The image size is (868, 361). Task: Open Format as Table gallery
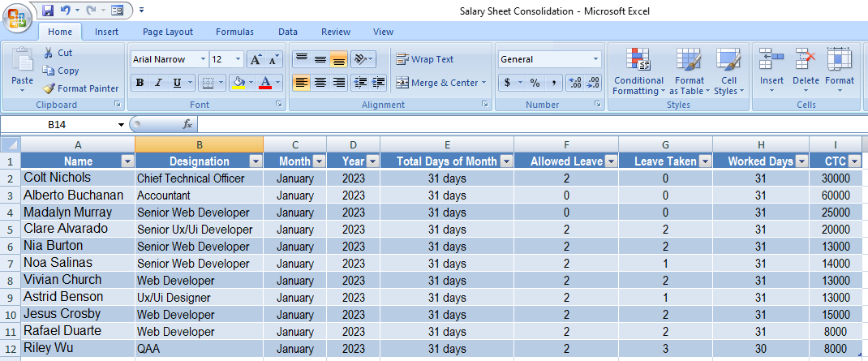(690, 71)
